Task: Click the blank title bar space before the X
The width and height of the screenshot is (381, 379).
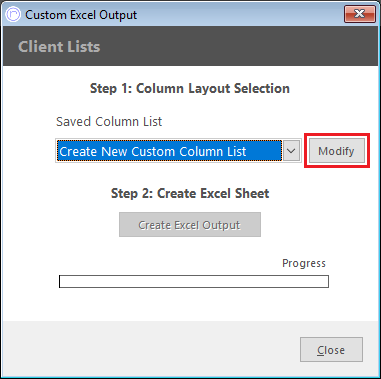Action: tap(240, 15)
